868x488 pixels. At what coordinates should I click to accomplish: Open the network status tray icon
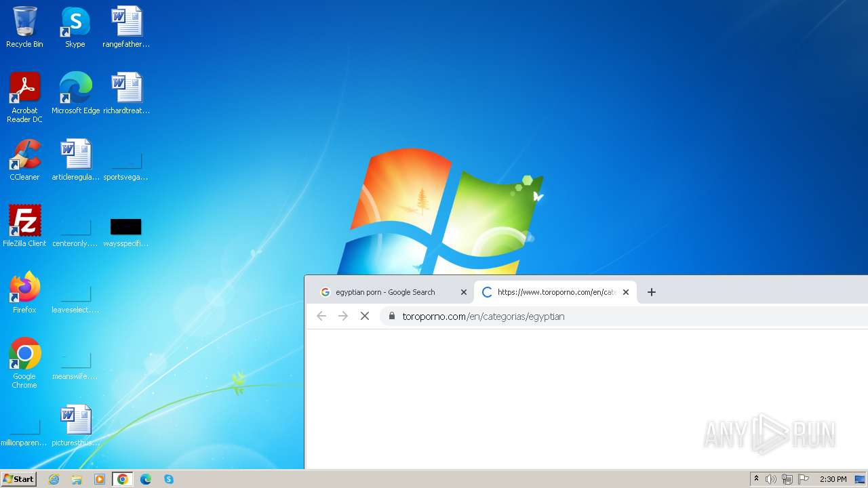pos(787,479)
